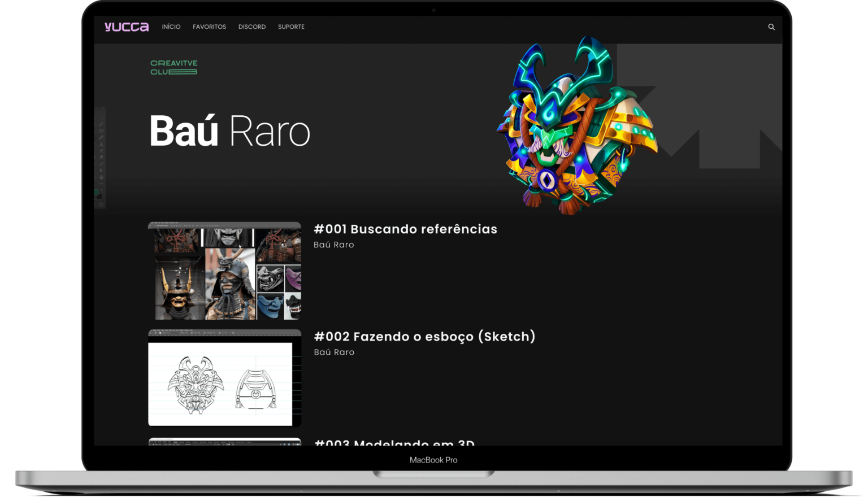
Task: Open the SUPORTE nav item
Action: [x=291, y=27]
